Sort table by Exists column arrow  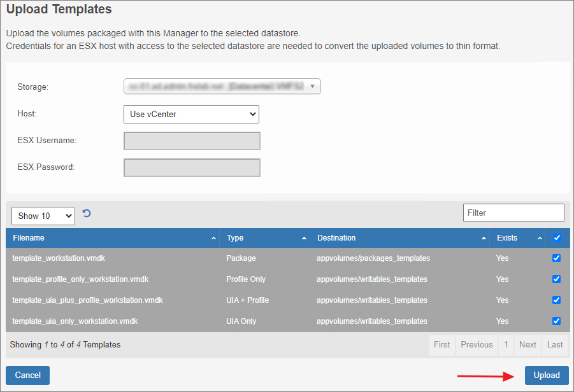click(x=540, y=238)
